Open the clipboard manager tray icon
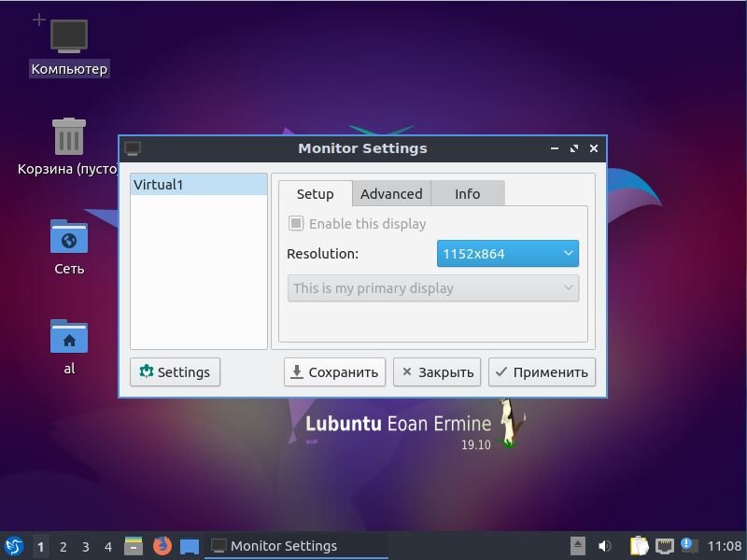The image size is (747, 560). 640,546
